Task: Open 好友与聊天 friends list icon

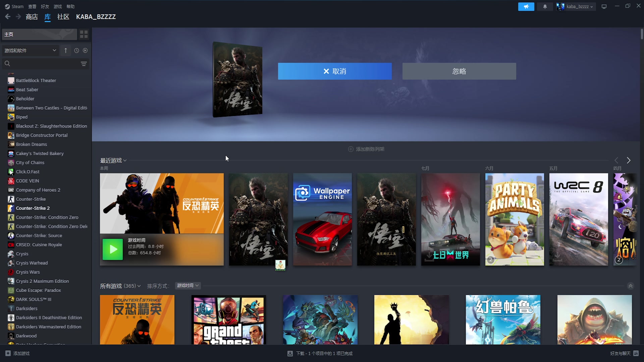Action: tap(636, 353)
